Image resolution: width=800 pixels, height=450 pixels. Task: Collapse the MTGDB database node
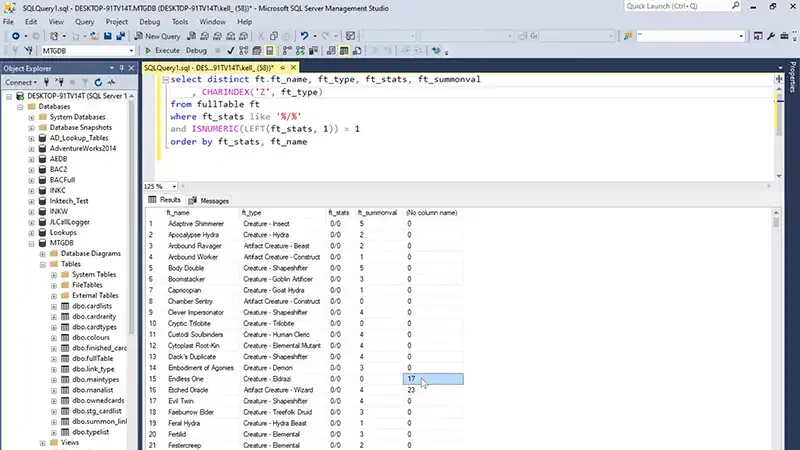click(32, 242)
